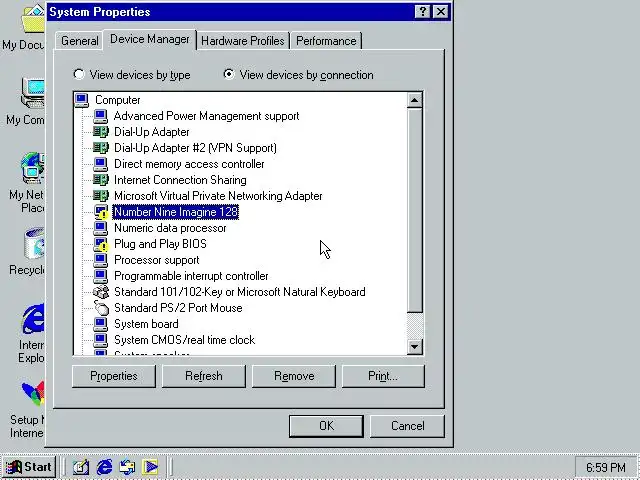Select the Dial-Up Adapter entry

[151, 132]
